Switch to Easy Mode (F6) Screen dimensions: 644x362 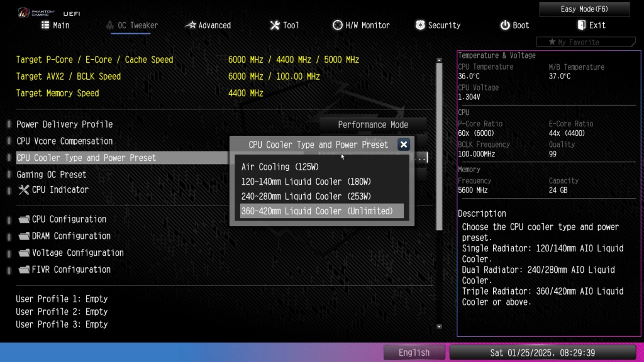pyautogui.click(x=584, y=9)
